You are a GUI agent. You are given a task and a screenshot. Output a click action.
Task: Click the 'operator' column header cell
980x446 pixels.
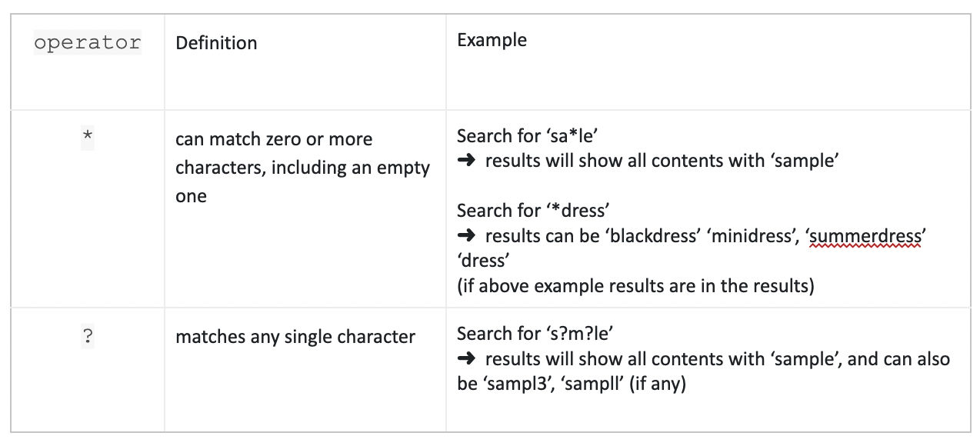coord(88,42)
